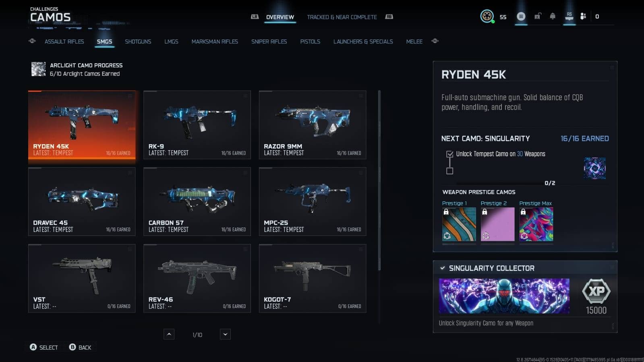
Task: Select the VST weapon card
Action: click(x=82, y=278)
